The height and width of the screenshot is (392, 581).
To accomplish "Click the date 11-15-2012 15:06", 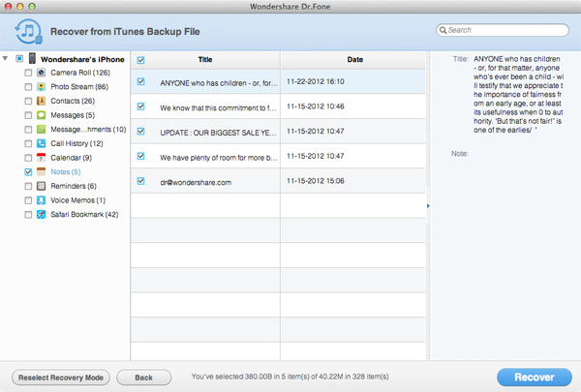I will click(x=316, y=181).
